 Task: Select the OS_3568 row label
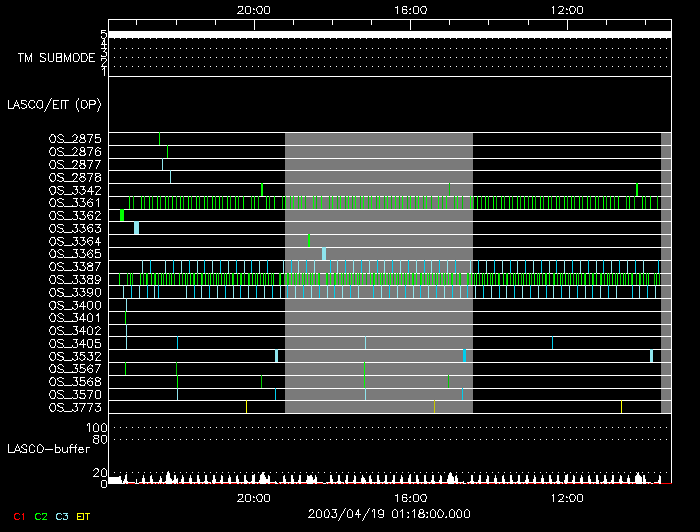75,382
